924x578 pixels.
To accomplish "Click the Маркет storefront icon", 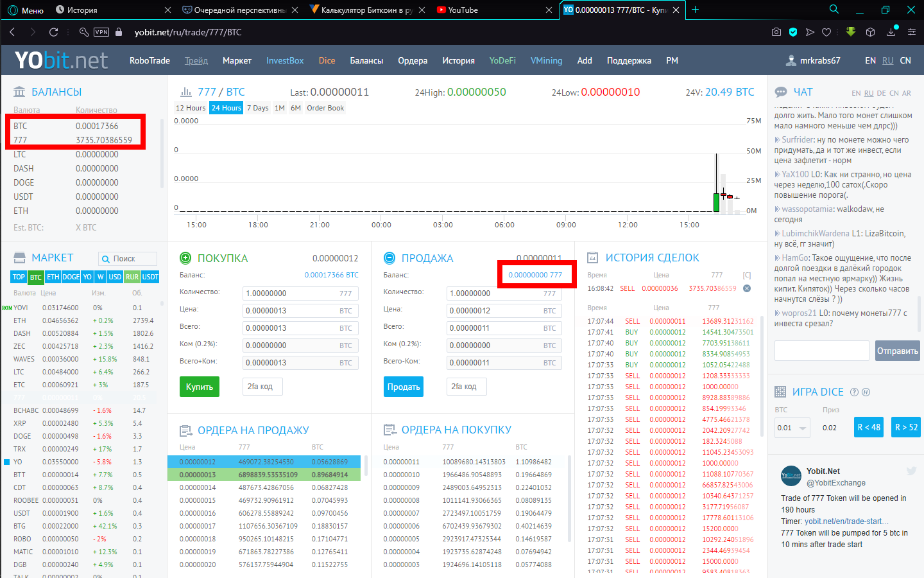I will (20, 258).
